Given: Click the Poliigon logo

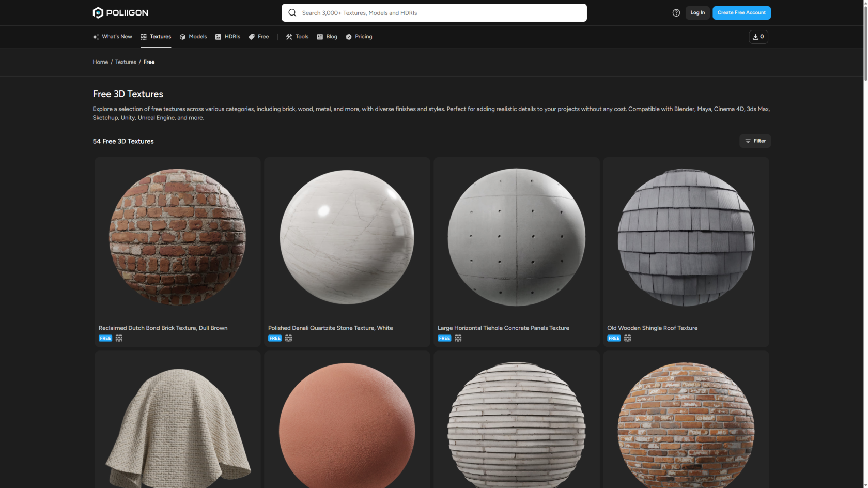Looking at the screenshot, I should (120, 13).
